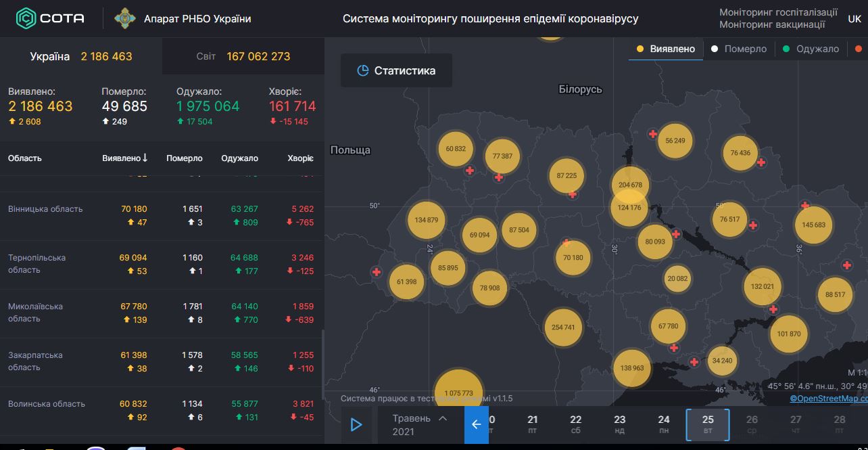Click the 254 741 case bubble on map
This screenshot has height=450, width=868.
[563, 327]
